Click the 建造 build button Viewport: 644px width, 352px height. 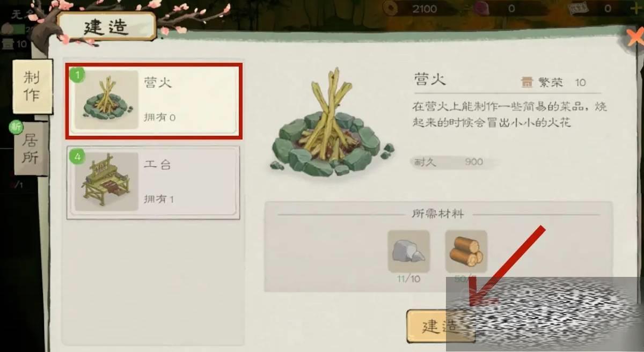click(x=440, y=326)
